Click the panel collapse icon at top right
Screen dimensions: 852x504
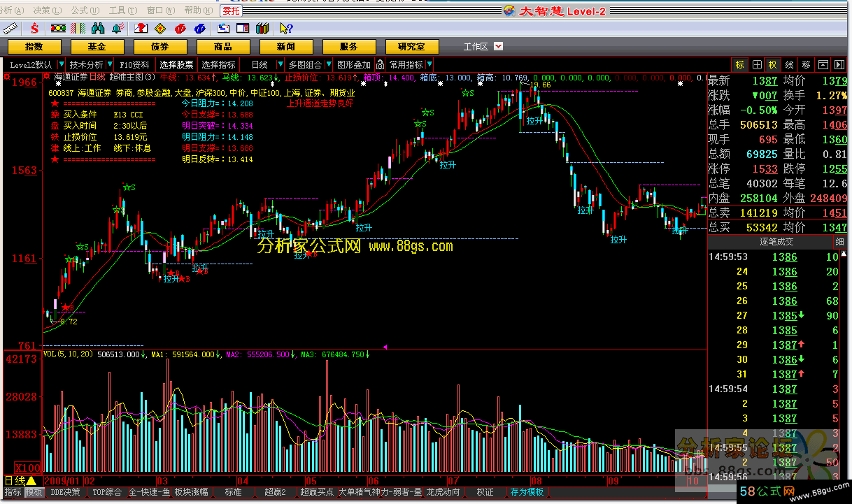[823, 64]
